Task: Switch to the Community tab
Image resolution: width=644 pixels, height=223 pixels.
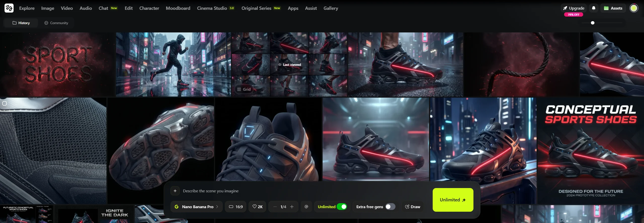Action: tap(56, 23)
